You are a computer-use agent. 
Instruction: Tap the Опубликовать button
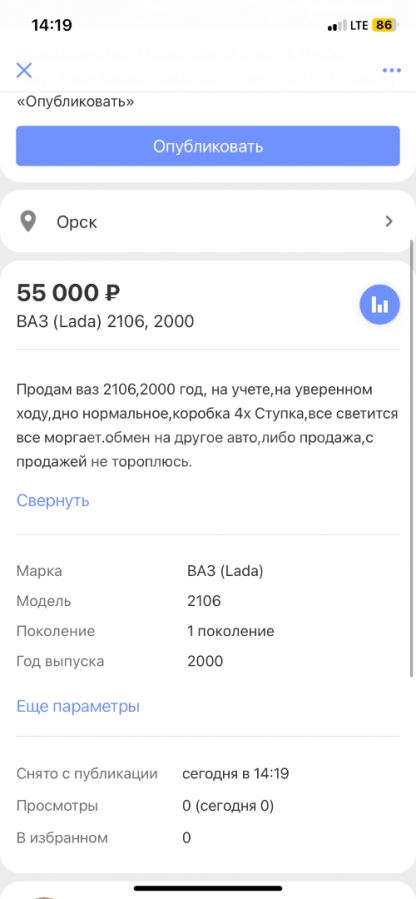click(x=208, y=146)
